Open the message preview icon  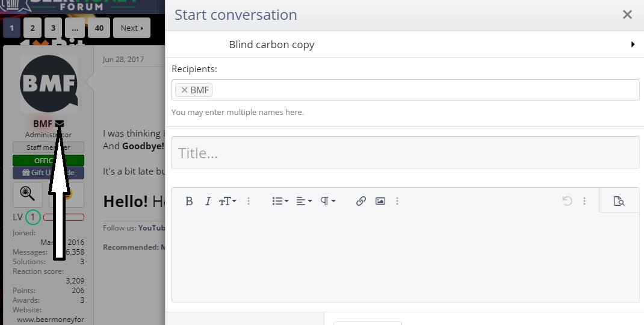pyautogui.click(x=619, y=201)
